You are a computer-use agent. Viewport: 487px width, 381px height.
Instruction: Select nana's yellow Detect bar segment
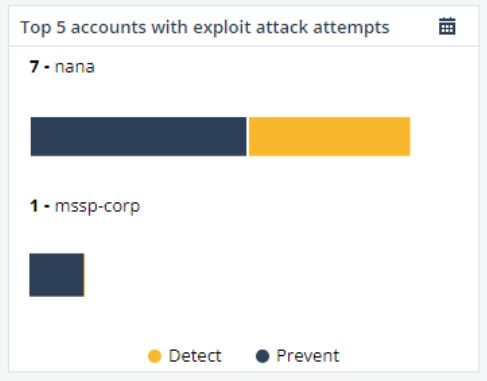coord(329,136)
